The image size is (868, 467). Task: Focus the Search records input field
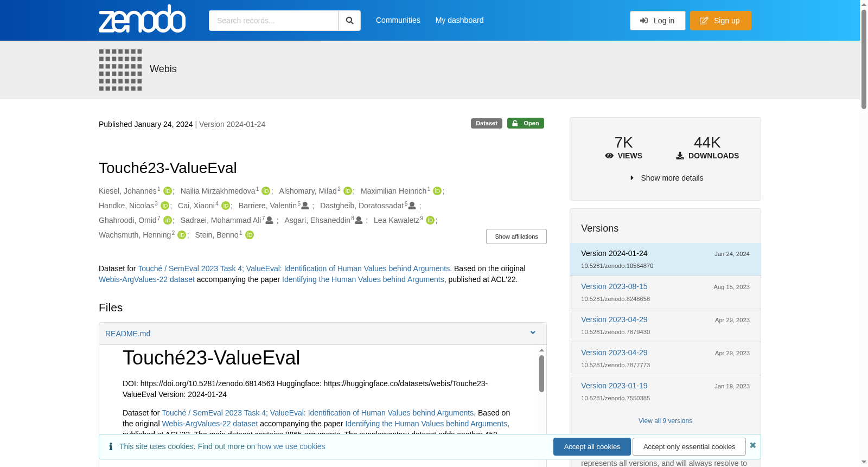[273, 21]
